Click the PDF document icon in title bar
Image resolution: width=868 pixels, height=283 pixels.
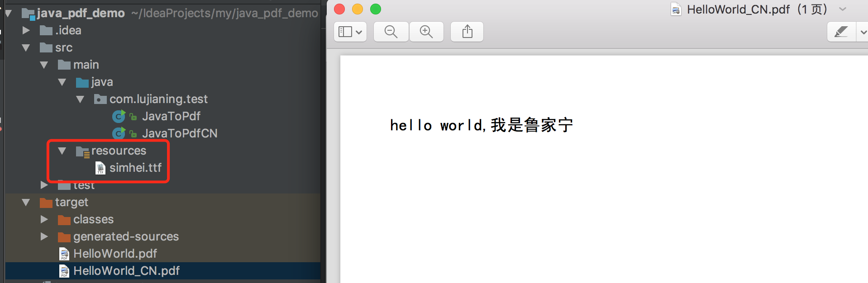click(x=676, y=9)
